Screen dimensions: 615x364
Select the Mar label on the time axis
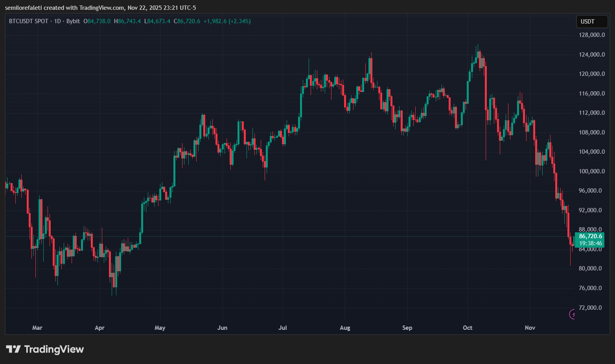(x=37, y=327)
